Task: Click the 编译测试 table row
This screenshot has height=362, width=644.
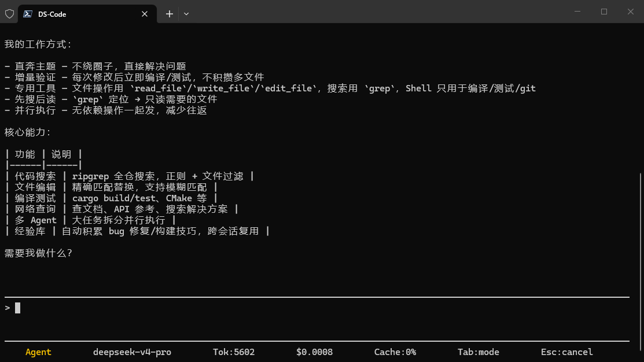Action: (111, 198)
